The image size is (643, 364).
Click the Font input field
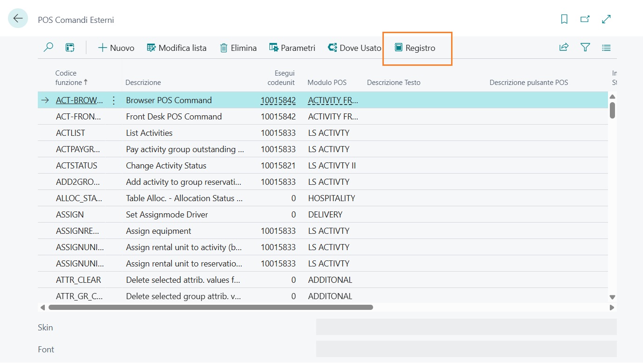point(466,349)
